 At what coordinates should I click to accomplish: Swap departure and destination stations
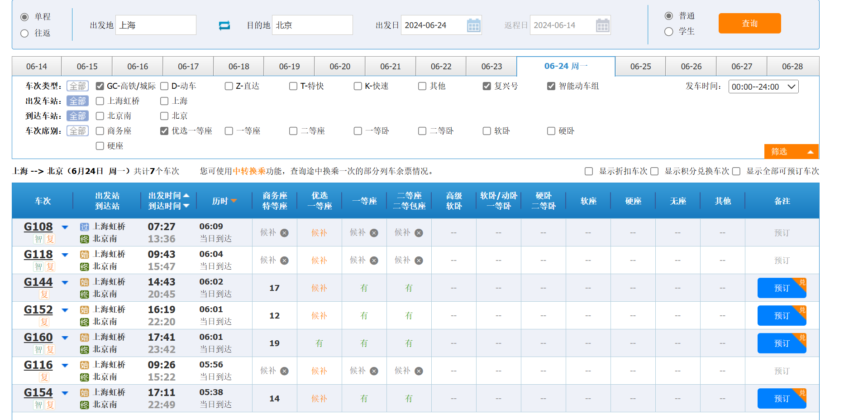[x=224, y=25]
